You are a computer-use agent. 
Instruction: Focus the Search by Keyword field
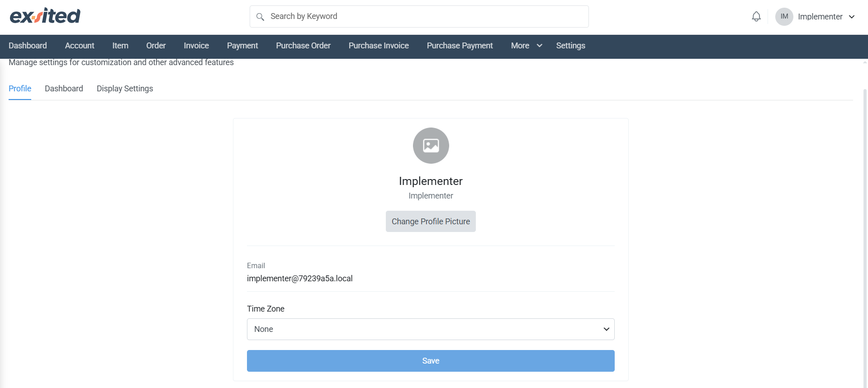click(419, 17)
